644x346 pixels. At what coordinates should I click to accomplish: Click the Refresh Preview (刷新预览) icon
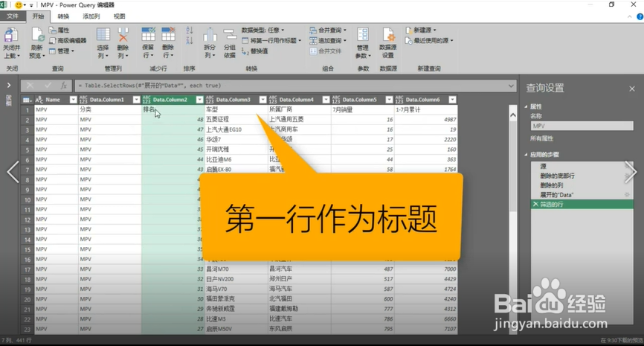click(x=38, y=34)
